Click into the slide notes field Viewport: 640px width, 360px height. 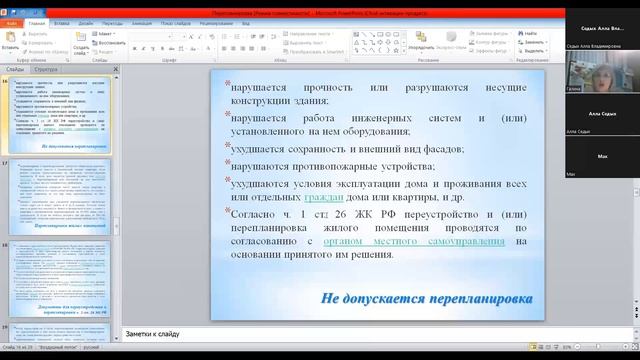[x=378, y=334]
